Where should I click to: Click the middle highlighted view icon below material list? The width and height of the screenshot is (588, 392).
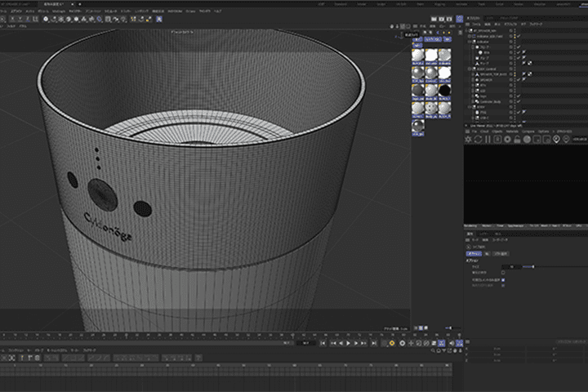coord(421,327)
